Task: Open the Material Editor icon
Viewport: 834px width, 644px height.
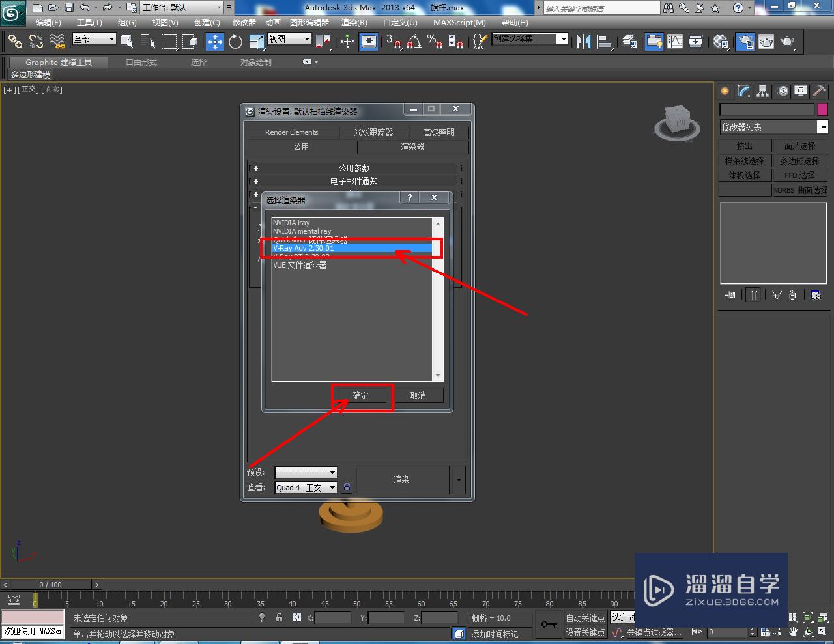Action: (721, 42)
